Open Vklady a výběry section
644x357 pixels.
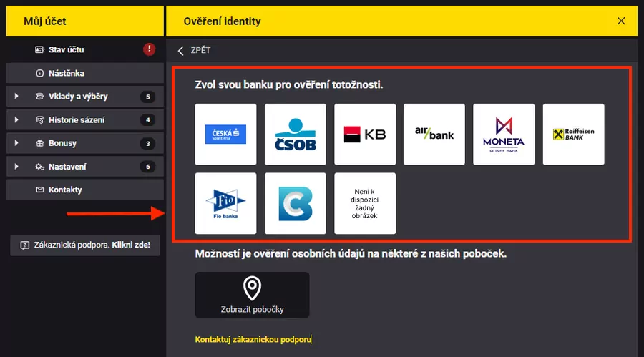[85, 97]
